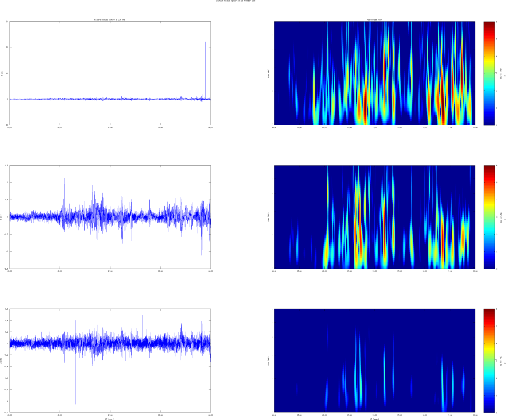
Task: Click the Y (nT) axis label of middle series
Action: pyautogui.click(x=2, y=217)
